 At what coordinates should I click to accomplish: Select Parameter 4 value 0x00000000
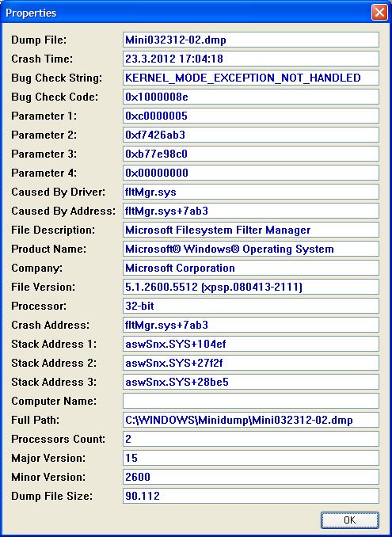point(251,173)
